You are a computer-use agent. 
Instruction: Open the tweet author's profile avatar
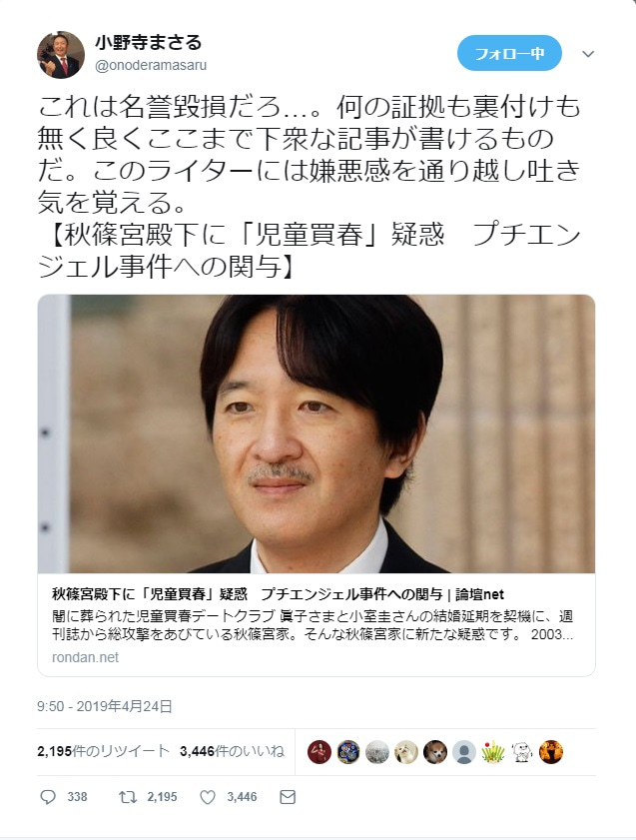[x=61, y=55]
